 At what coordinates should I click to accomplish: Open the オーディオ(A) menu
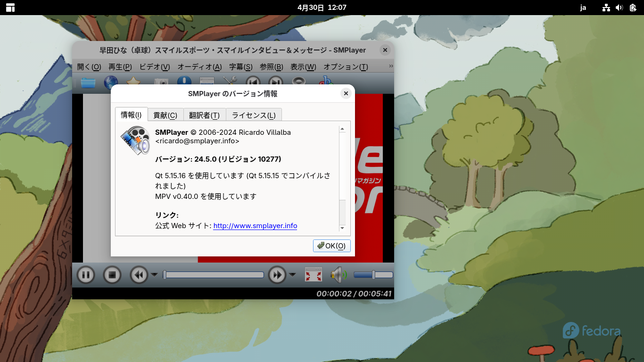(x=199, y=67)
